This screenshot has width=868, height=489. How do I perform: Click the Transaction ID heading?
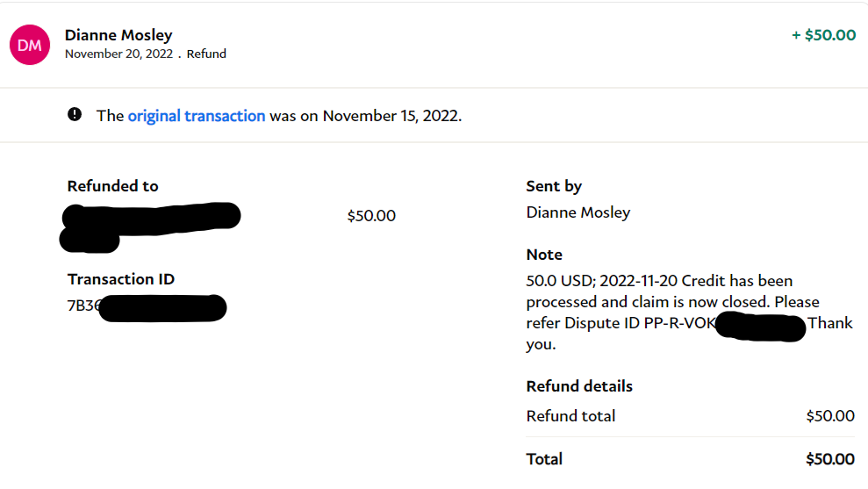(121, 279)
